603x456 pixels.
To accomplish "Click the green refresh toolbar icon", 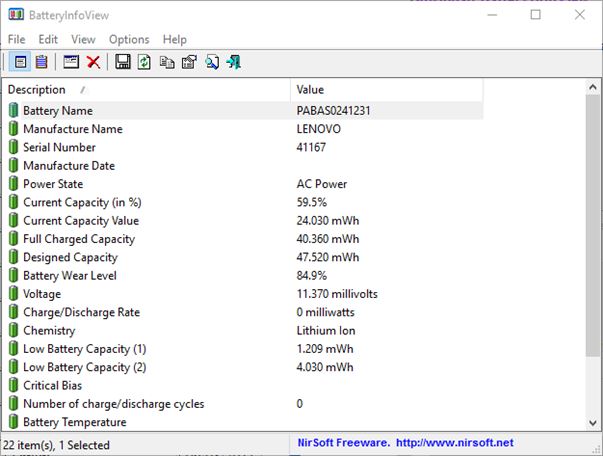I will (144, 62).
